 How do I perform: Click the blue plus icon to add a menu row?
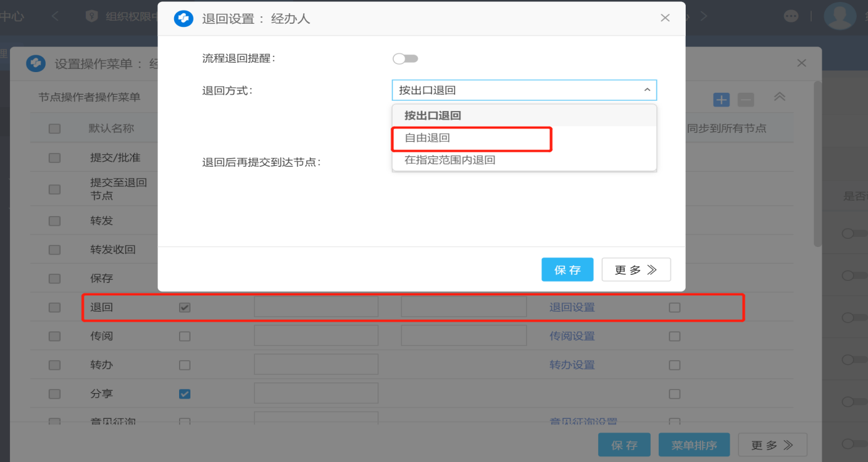[721, 100]
